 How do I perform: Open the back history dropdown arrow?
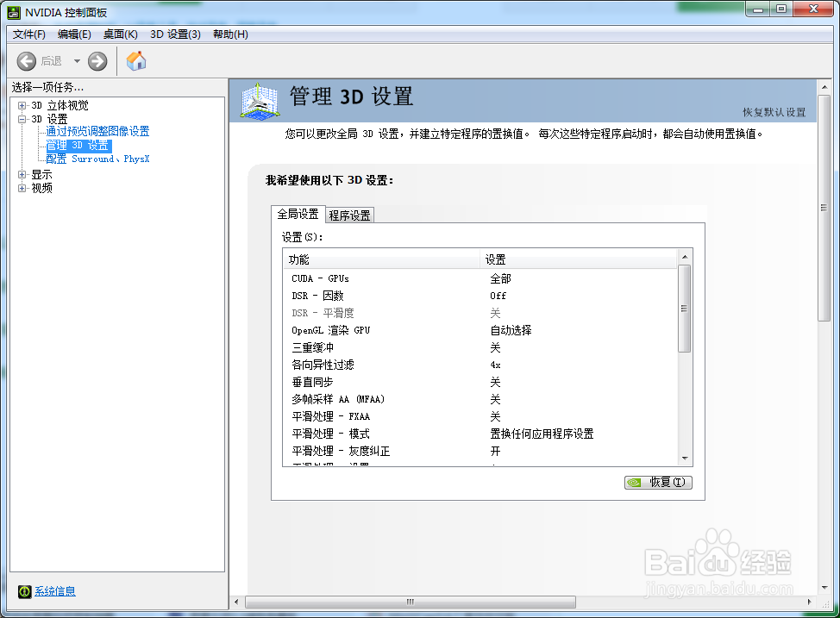click(77, 61)
